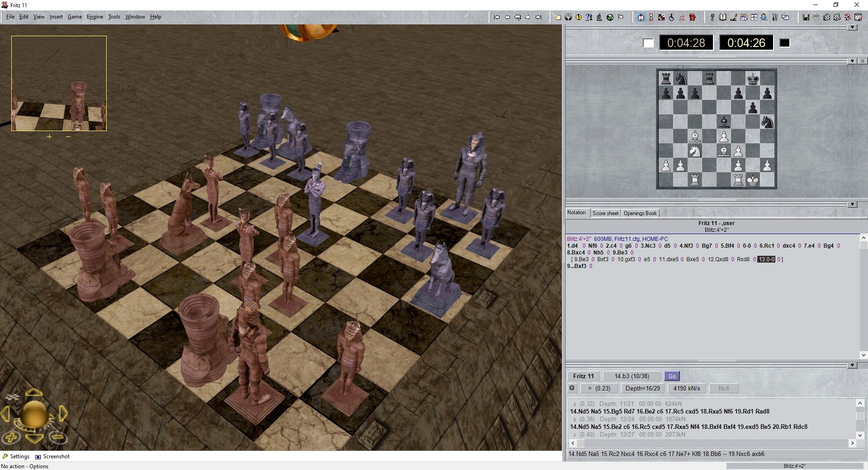This screenshot has width=868, height=470.
Task: Zoom out 3D view with minus oval
Action: 58,437
